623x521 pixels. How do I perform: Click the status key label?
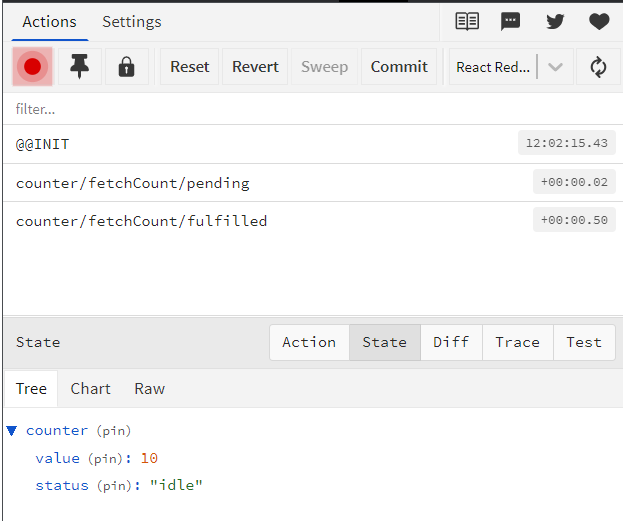pyautogui.click(x=62, y=486)
